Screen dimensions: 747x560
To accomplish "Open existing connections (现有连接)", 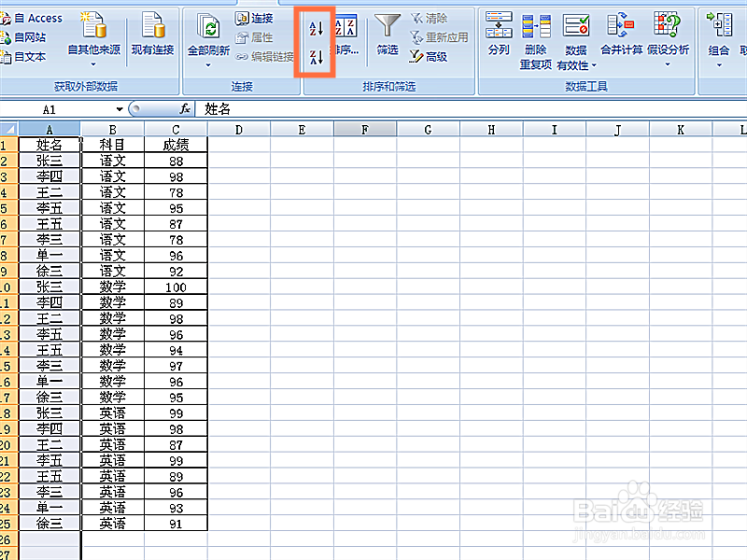I will [152, 34].
